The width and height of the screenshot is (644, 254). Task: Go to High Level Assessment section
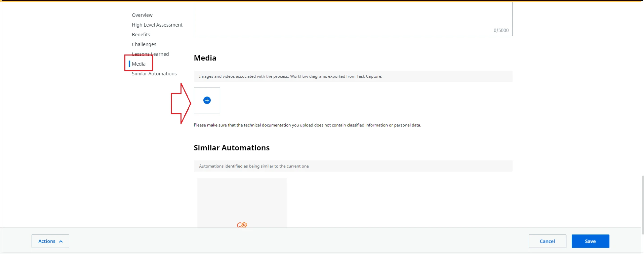(x=157, y=25)
